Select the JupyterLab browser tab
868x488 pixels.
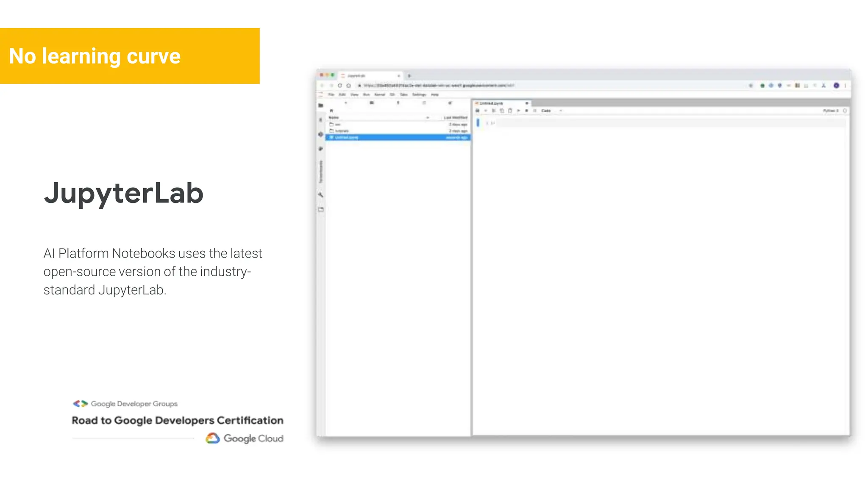point(371,75)
